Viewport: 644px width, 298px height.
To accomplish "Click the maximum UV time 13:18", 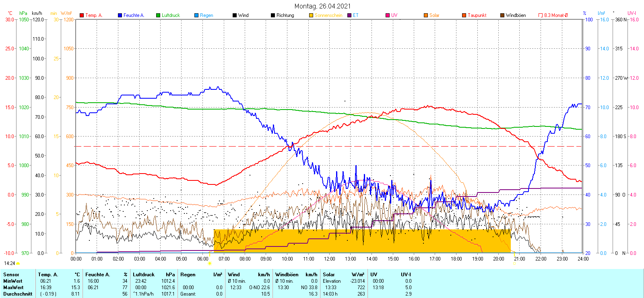I will point(378,288).
